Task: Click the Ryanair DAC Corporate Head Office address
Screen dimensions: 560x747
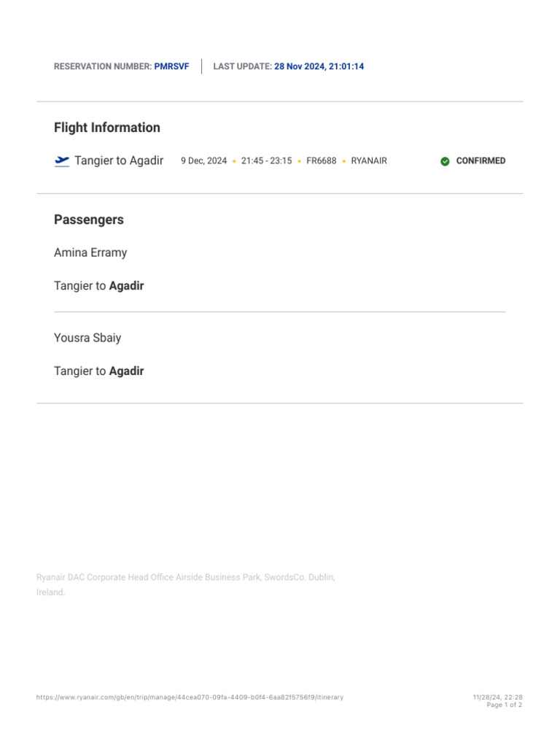Action: point(185,578)
